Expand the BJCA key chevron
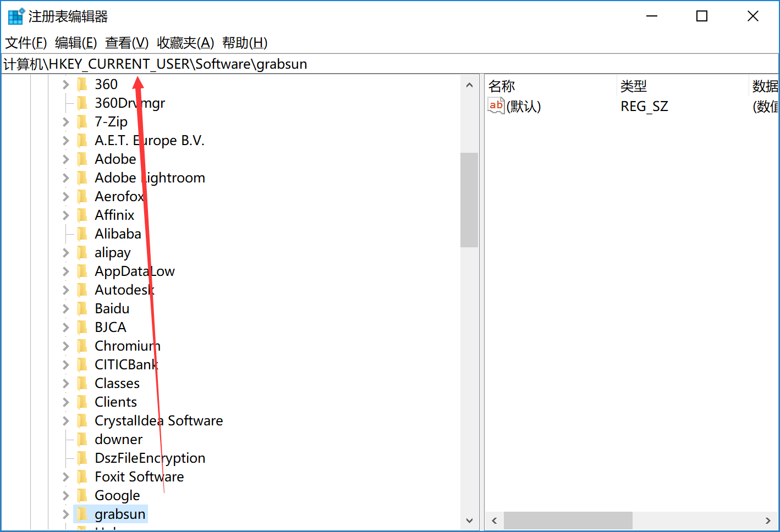 pyautogui.click(x=66, y=327)
